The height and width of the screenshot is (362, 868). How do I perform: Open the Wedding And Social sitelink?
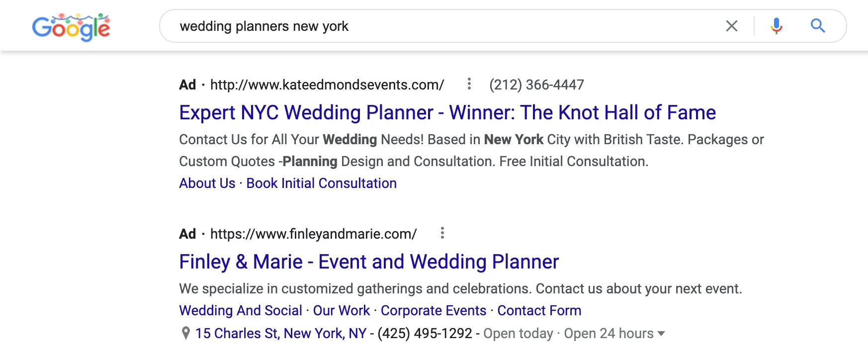point(241,311)
